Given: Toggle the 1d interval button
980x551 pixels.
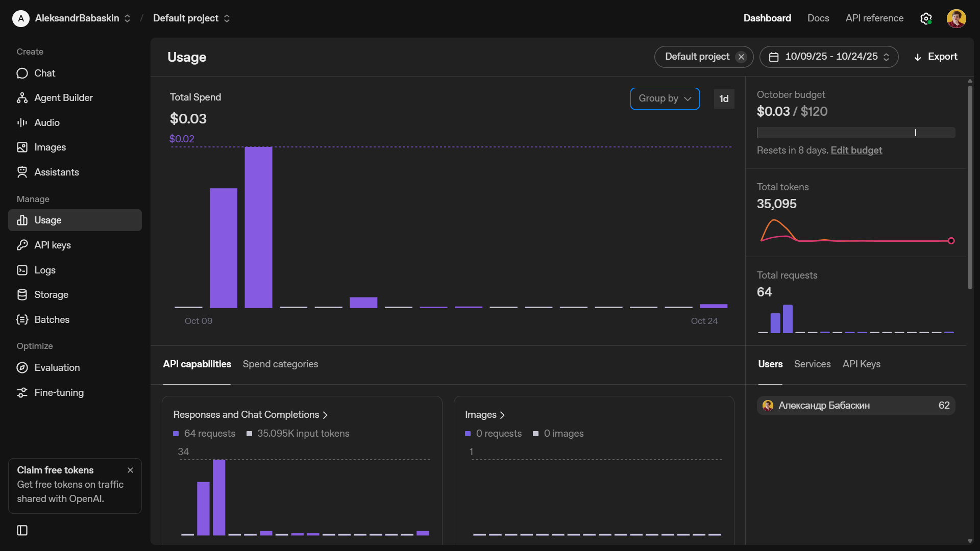Looking at the screenshot, I should point(724,99).
